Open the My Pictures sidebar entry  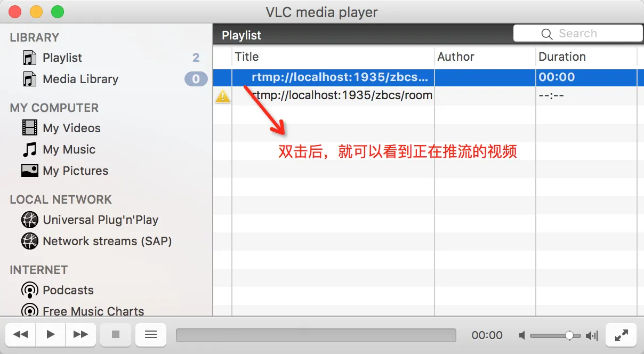[75, 171]
